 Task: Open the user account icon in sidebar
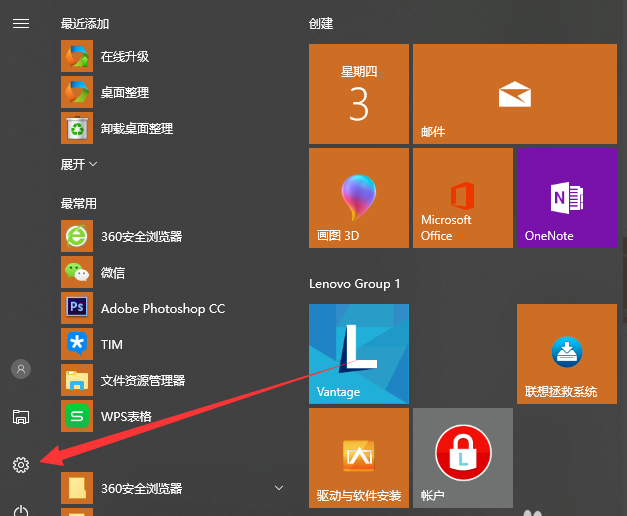pos(20,369)
